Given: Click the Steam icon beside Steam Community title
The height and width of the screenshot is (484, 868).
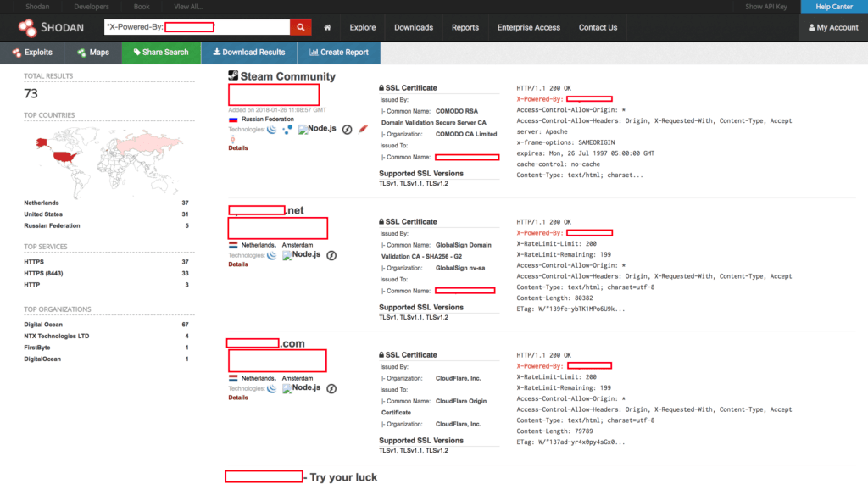Looking at the screenshot, I should click(x=233, y=76).
